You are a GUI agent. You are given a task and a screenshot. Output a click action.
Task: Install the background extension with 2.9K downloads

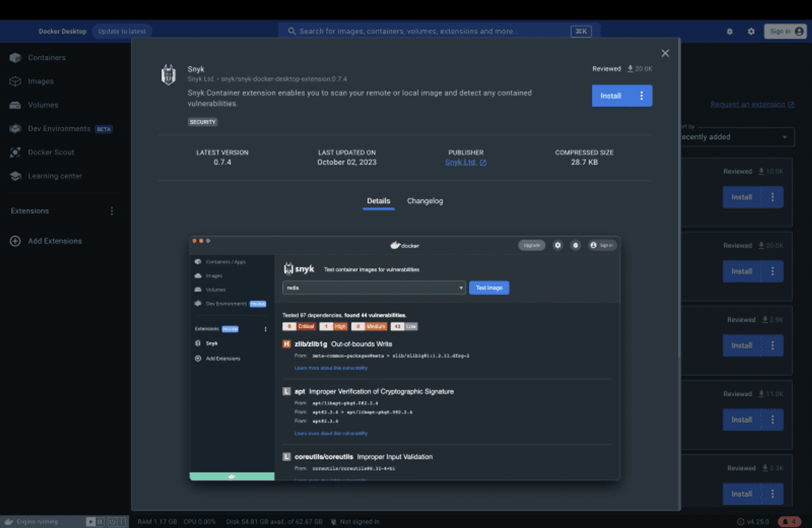click(x=741, y=346)
